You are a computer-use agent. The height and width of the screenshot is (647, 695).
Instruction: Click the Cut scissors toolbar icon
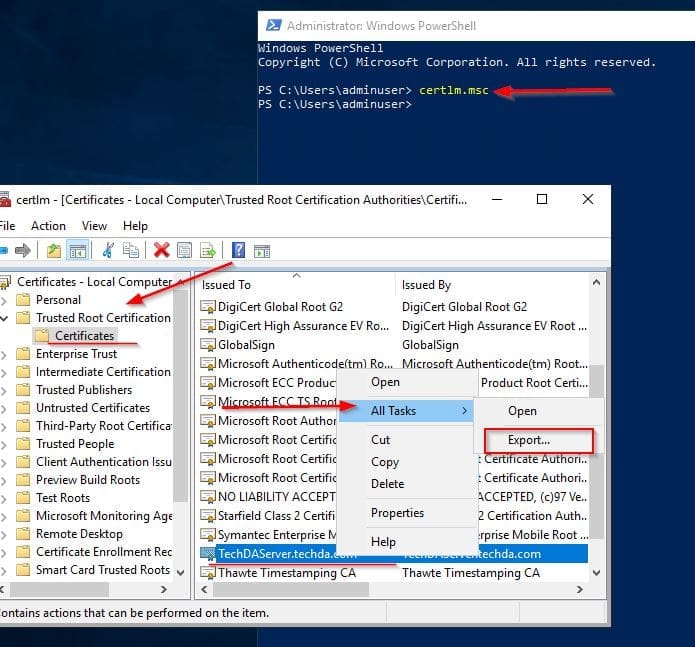(x=108, y=250)
